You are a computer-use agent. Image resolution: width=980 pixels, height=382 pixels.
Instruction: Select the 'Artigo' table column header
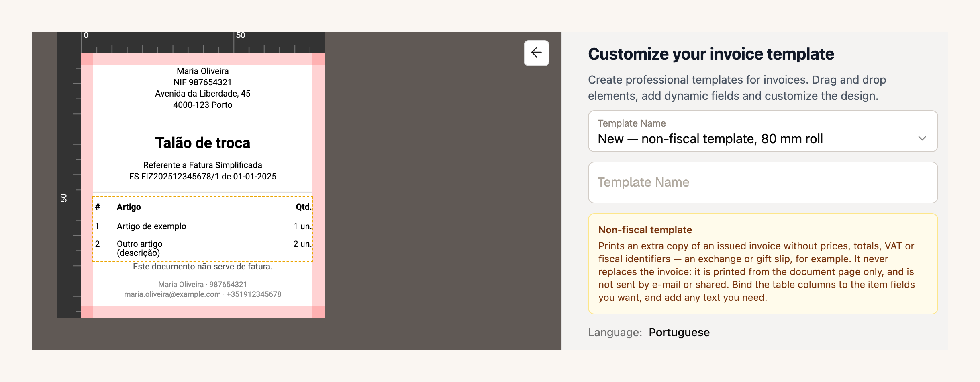pos(129,207)
